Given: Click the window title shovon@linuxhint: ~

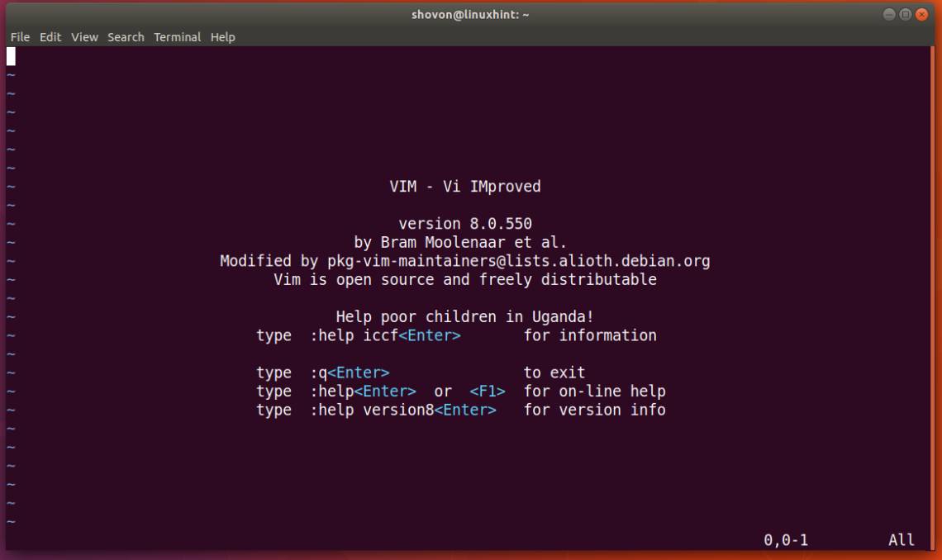Looking at the screenshot, I should point(470,14).
